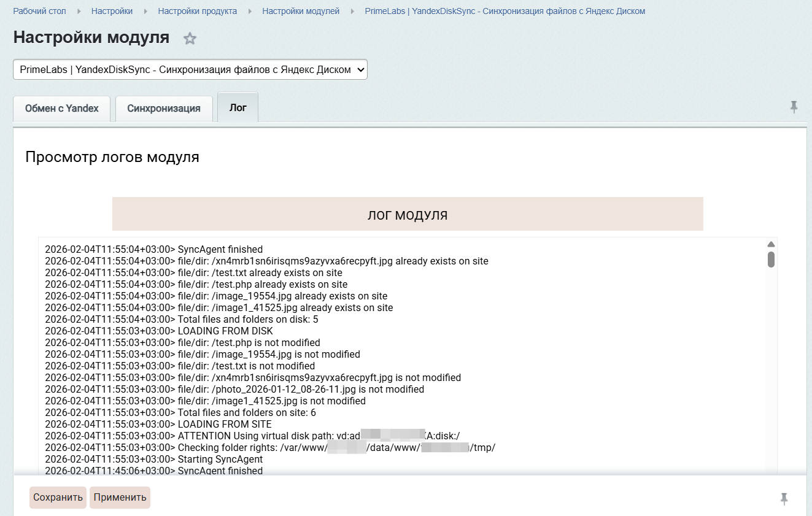Expand breadcrumb arrow after Настройки модулей
812x516 pixels.
tap(352, 12)
